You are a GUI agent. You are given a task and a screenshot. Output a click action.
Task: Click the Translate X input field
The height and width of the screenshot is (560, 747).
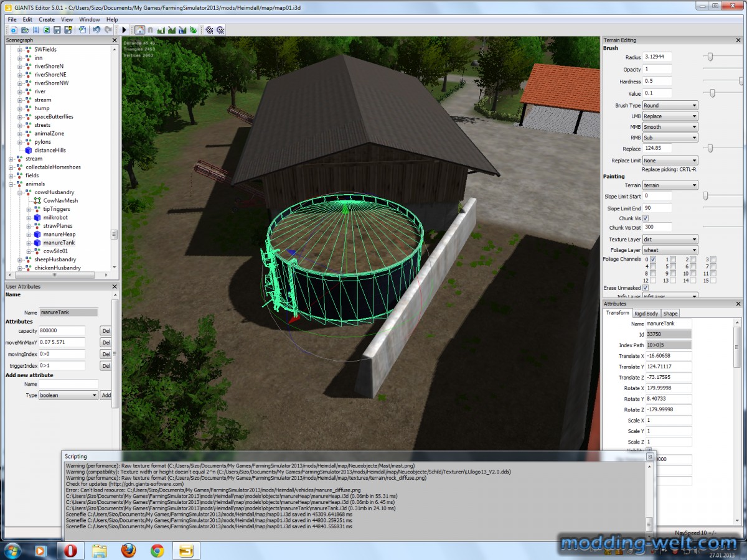669,356
